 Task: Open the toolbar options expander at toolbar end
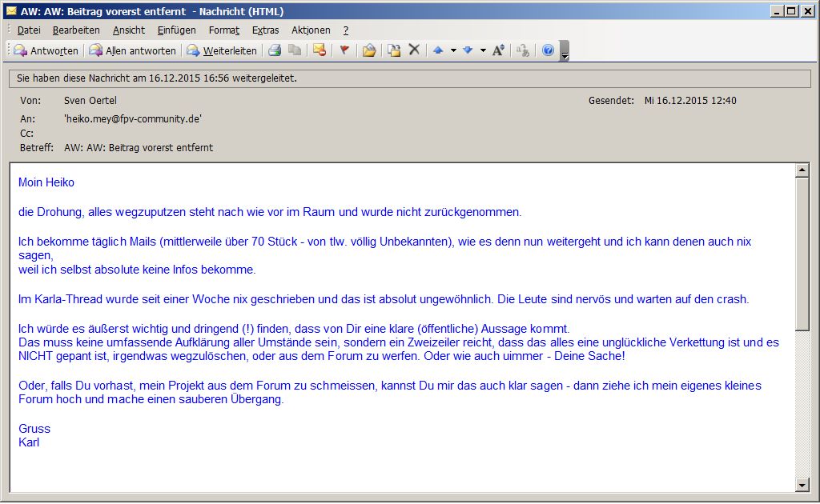click(565, 52)
